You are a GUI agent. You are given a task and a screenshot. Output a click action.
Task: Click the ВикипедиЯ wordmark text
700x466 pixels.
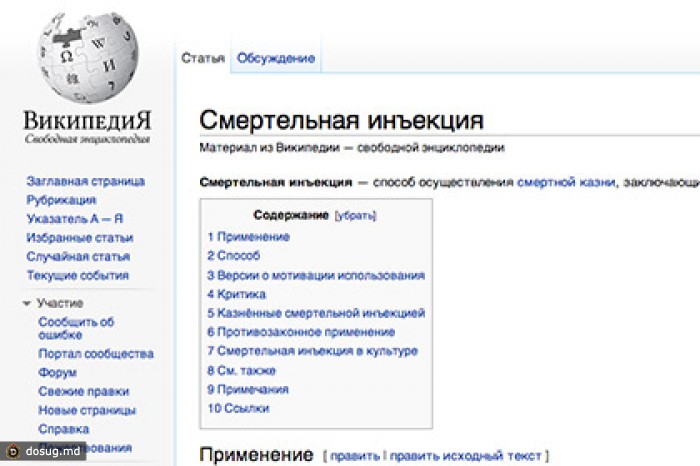pyautogui.click(x=88, y=121)
